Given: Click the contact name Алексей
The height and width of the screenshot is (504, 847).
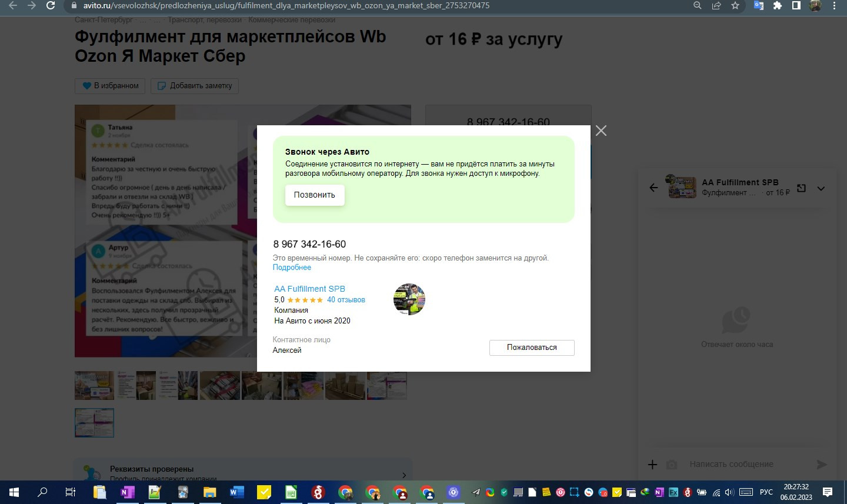Looking at the screenshot, I should [287, 351].
